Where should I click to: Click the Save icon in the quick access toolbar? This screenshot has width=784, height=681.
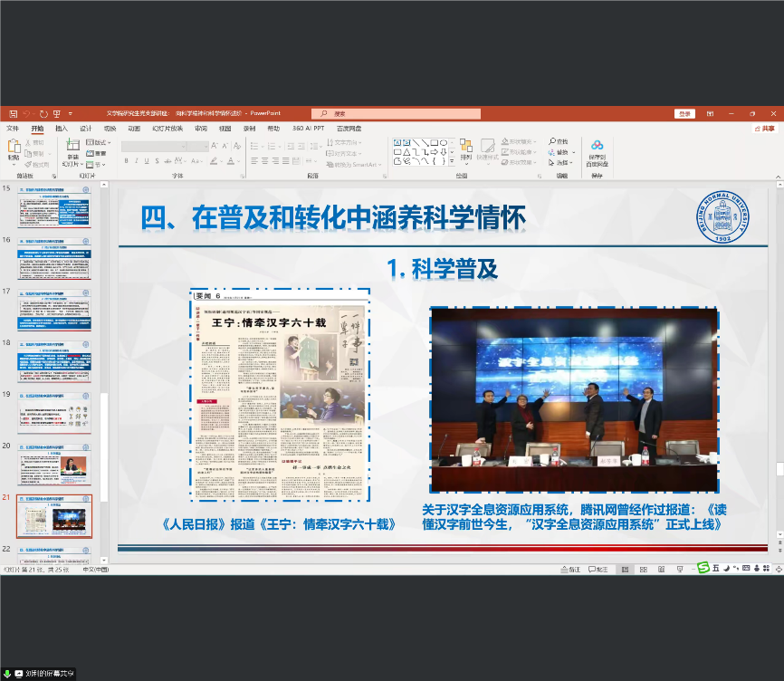(13, 114)
